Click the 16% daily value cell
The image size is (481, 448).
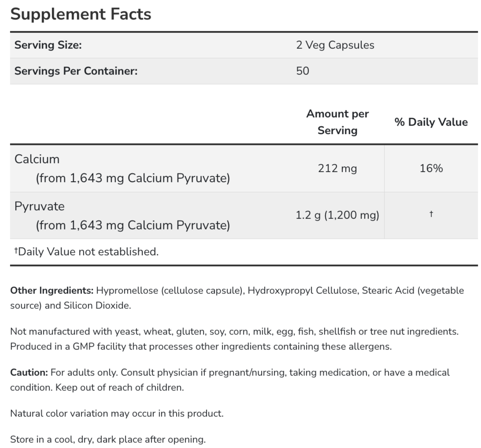pos(431,168)
